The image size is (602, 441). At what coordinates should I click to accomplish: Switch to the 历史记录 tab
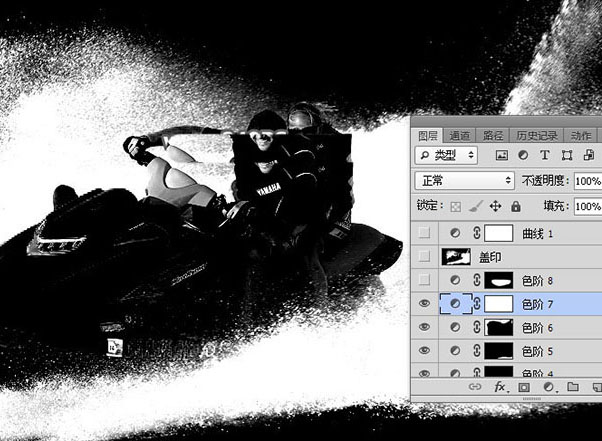coord(537,136)
